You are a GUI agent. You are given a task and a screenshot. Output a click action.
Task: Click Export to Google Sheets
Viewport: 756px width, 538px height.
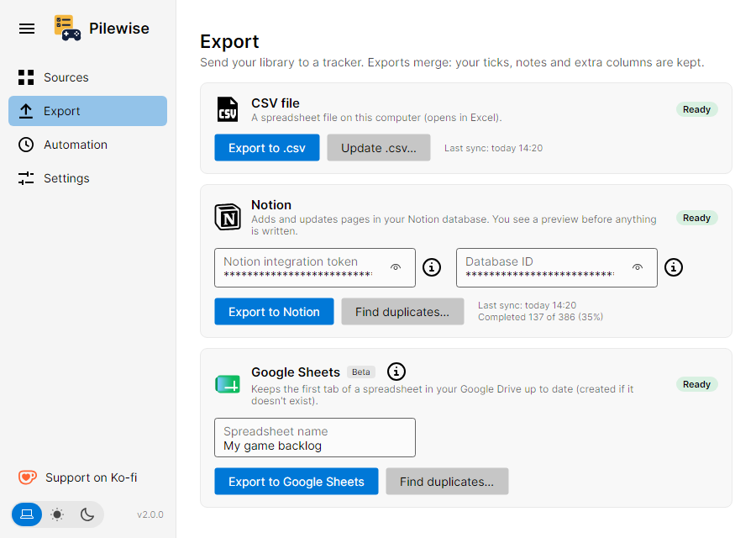tap(297, 482)
